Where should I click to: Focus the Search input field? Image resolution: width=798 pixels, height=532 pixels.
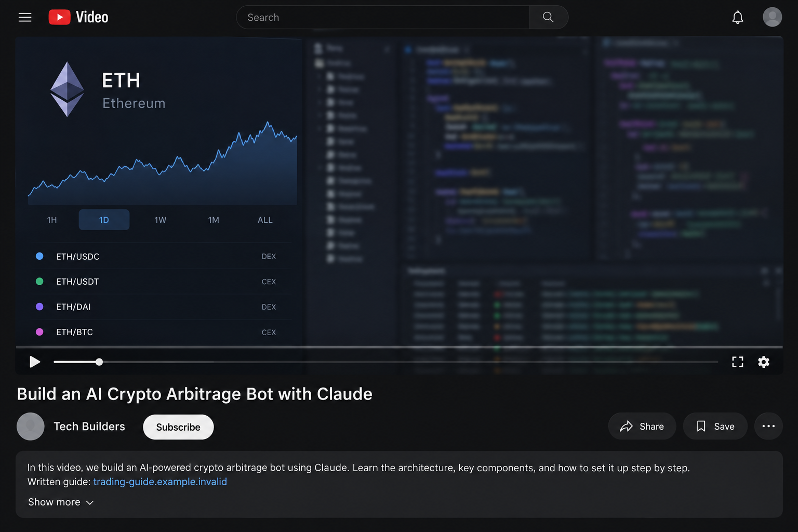pos(383,17)
